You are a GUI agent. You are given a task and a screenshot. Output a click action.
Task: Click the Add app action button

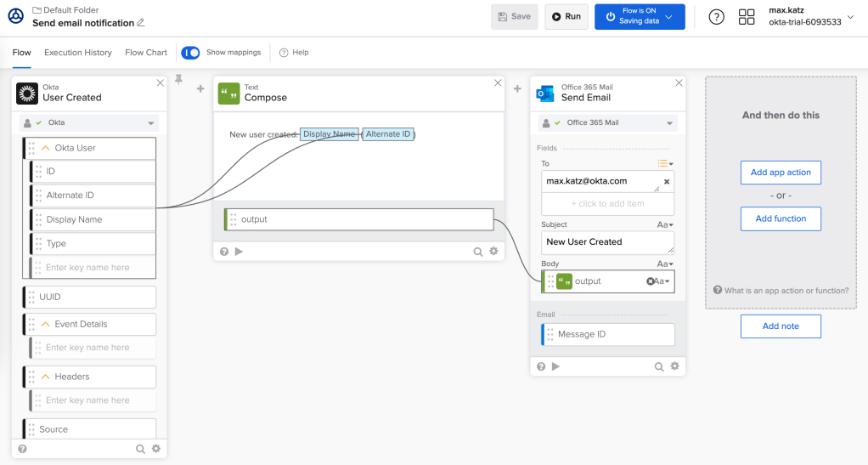pyautogui.click(x=781, y=173)
